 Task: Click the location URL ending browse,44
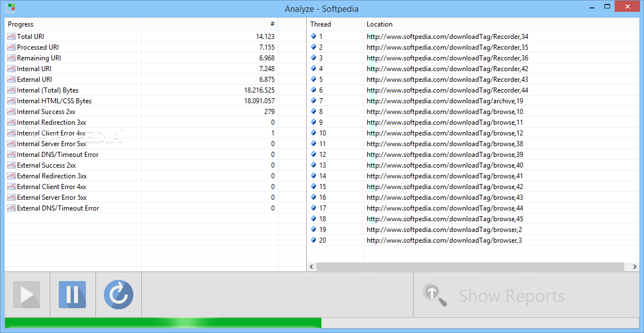445,208
